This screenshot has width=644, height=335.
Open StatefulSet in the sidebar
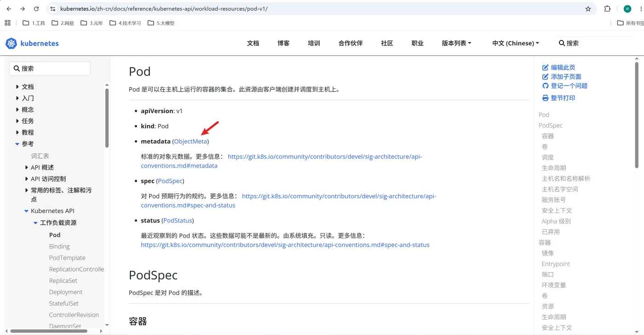tap(64, 304)
